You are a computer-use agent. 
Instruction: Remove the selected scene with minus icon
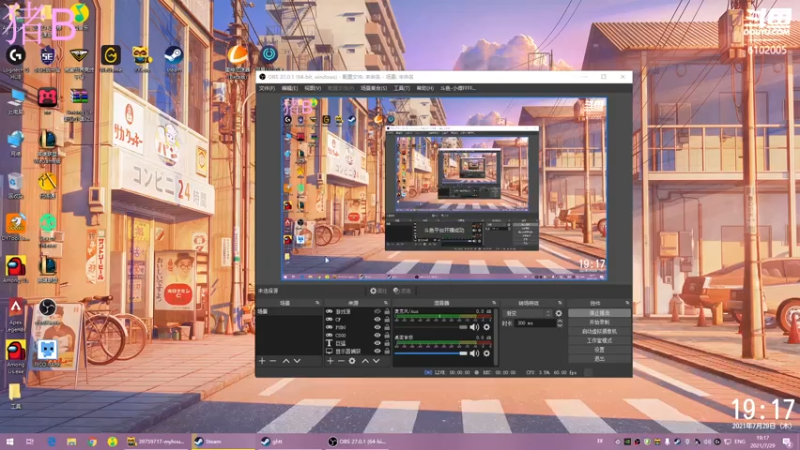point(273,361)
